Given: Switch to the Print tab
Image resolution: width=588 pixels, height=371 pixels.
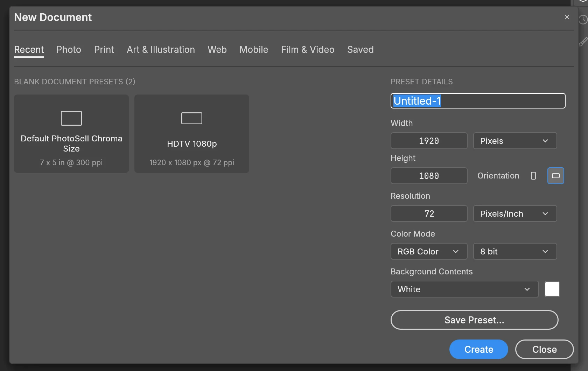Looking at the screenshot, I should click(x=104, y=50).
